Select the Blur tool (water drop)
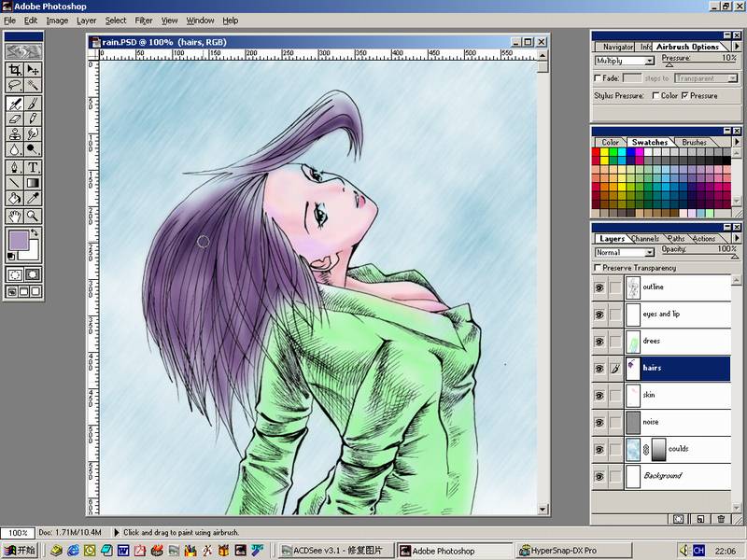Screen dimensions: 747x560 (15, 149)
